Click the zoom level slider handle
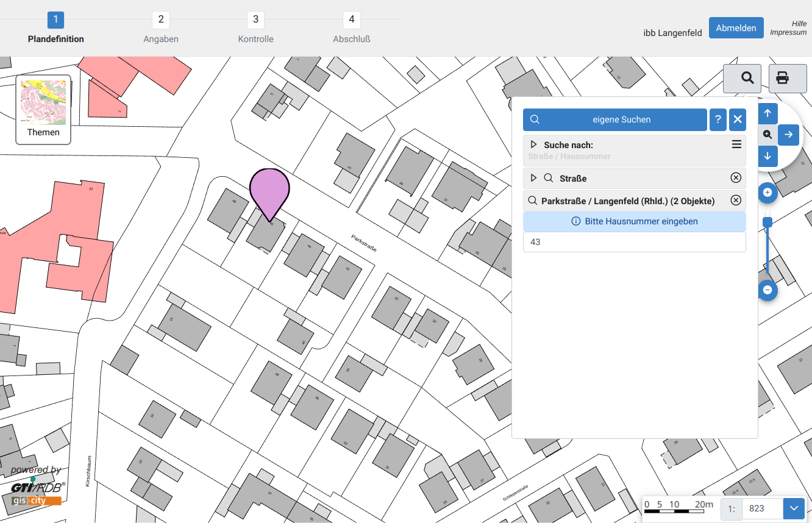 pyautogui.click(x=767, y=222)
